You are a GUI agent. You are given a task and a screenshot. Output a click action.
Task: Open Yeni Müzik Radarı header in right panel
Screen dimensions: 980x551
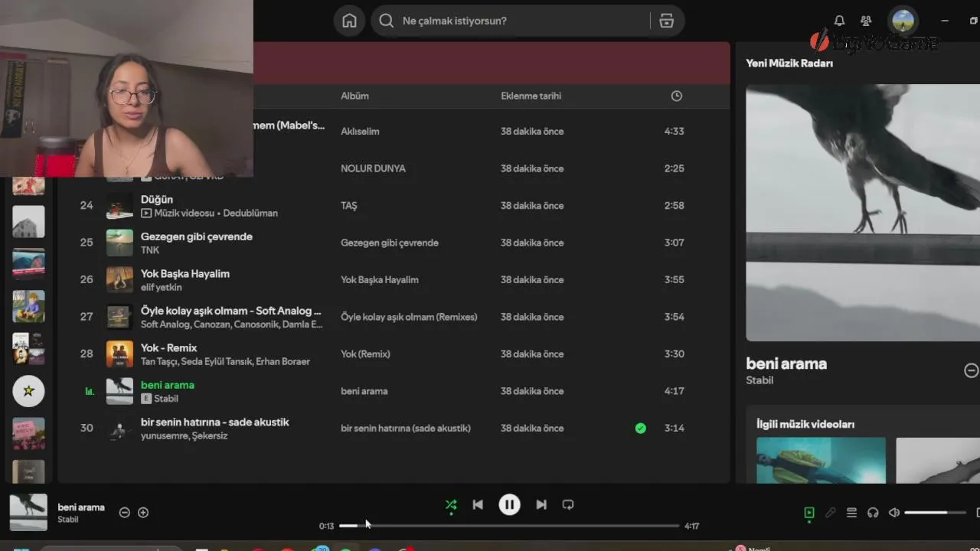pyautogui.click(x=789, y=64)
